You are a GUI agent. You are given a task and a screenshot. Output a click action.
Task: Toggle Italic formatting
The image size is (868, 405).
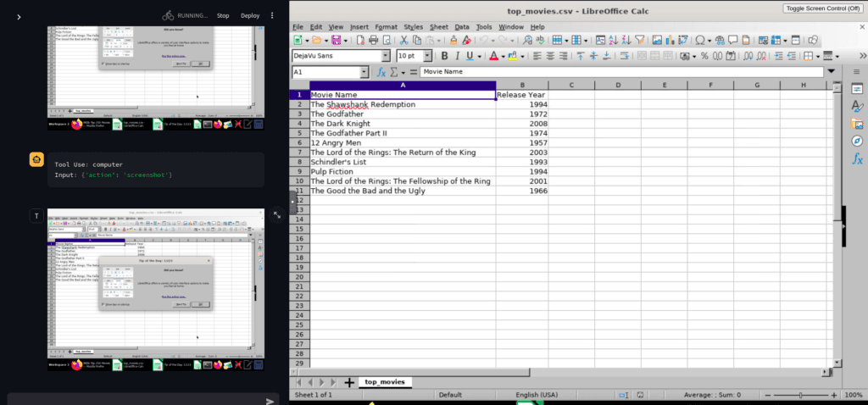[457, 56]
